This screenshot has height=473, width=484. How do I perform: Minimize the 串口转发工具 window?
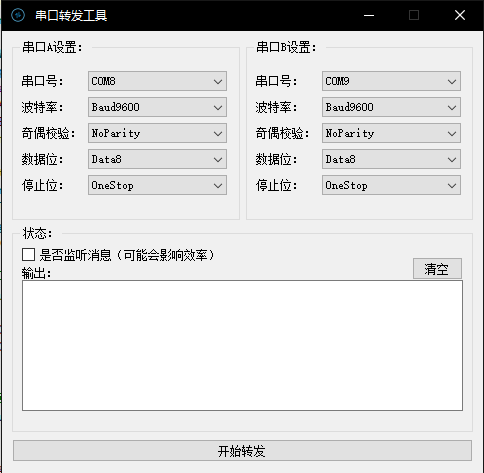pyautogui.click(x=369, y=15)
